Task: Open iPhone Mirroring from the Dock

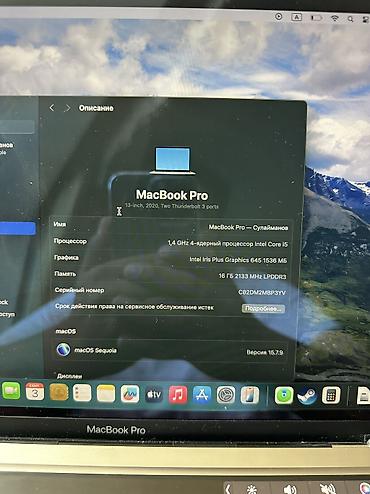Action: pyautogui.click(x=250, y=396)
